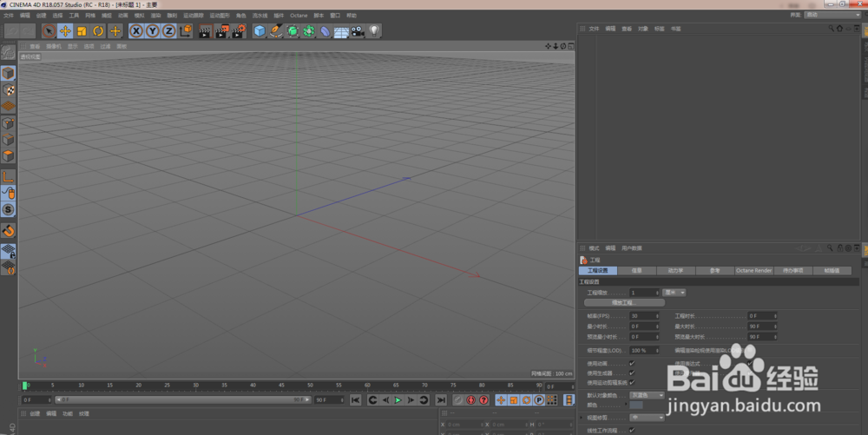This screenshot has height=435, width=868.
Task: Click the 最大时长 90 F field
Action: [762, 326]
